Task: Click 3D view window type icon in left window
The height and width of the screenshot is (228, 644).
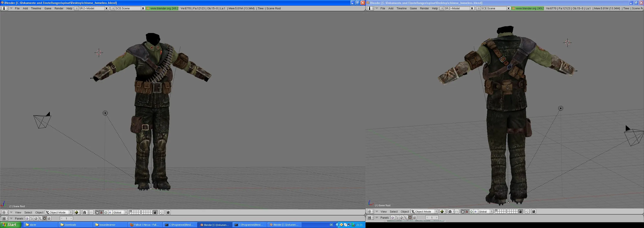Action: (5, 213)
